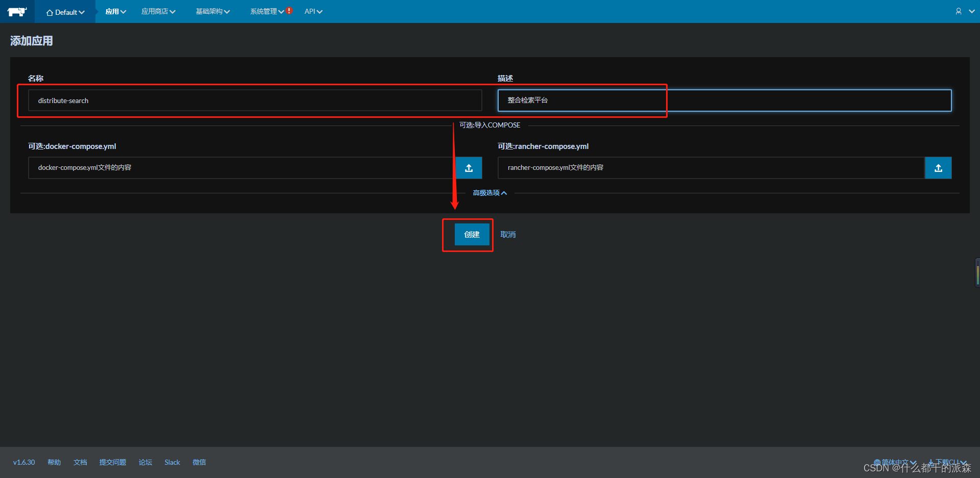Open the 文档 footer link

tap(80, 462)
